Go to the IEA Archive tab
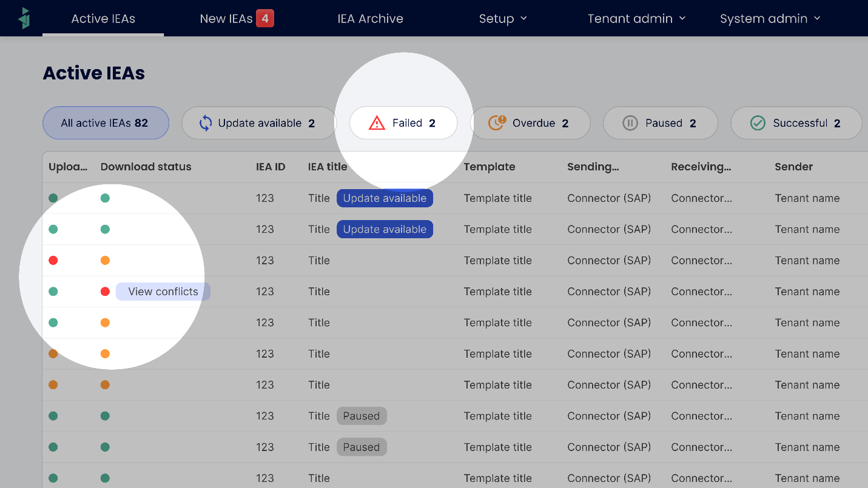Viewport: 868px width, 488px height. tap(370, 19)
